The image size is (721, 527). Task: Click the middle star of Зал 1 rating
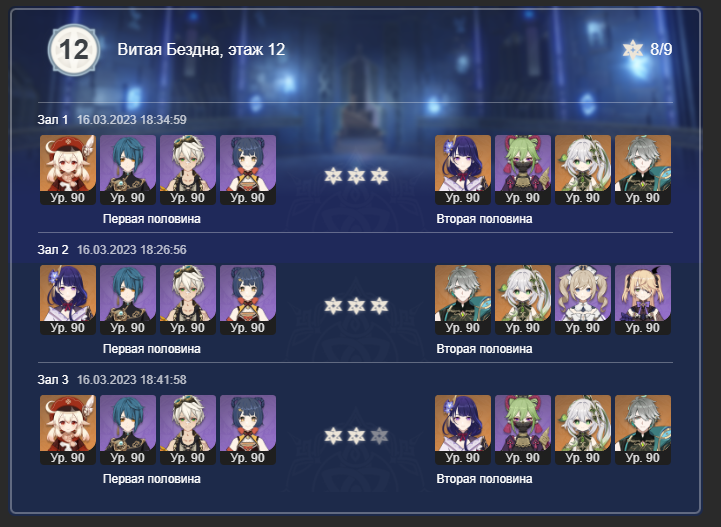click(356, 176)
